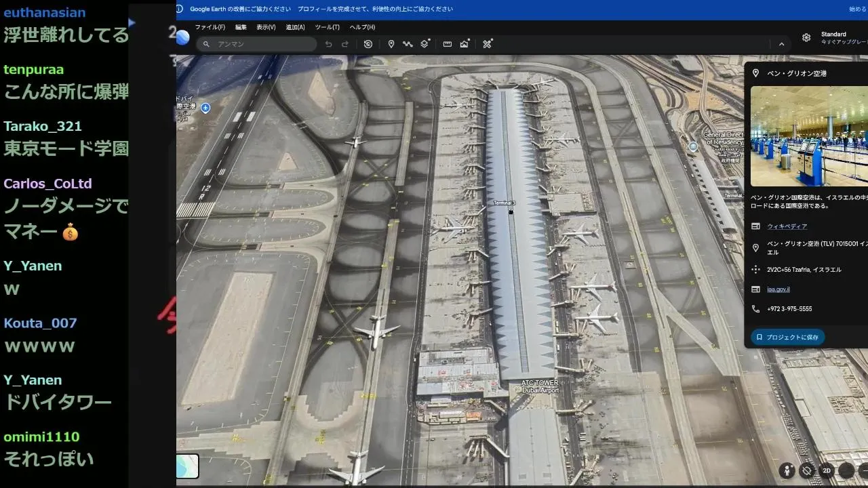Click the address location pin icon
868x488 pixels.
[755, 248]
